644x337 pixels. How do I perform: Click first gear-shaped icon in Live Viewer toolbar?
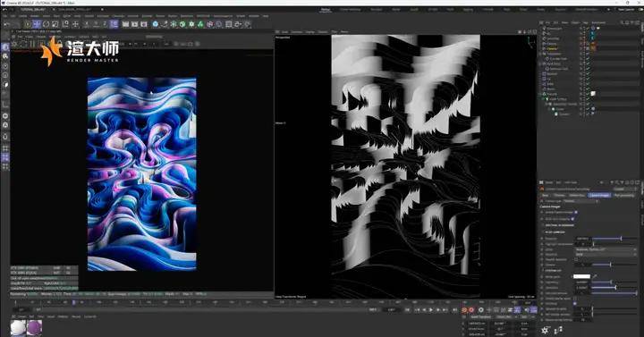(15, 44)
